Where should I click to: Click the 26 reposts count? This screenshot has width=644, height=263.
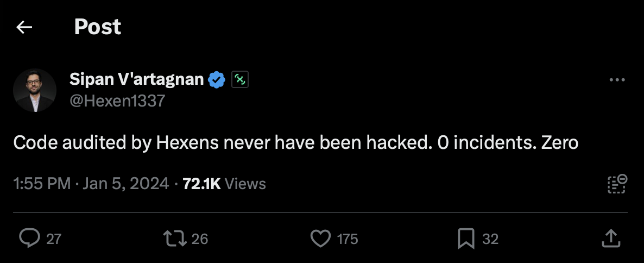pyautogui.click(x=200, y=239)
